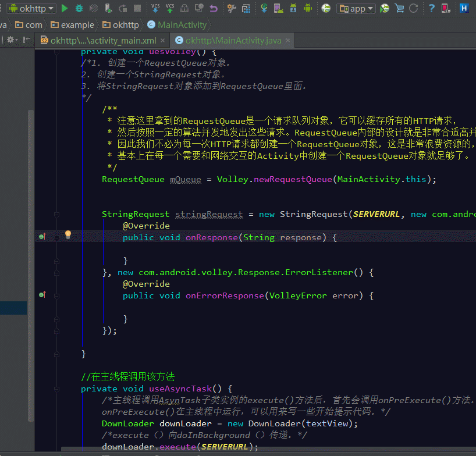The image size is (476, 456).
Task: Click the purple Undo/Revert arrow icon
Action: pos(214,8)
